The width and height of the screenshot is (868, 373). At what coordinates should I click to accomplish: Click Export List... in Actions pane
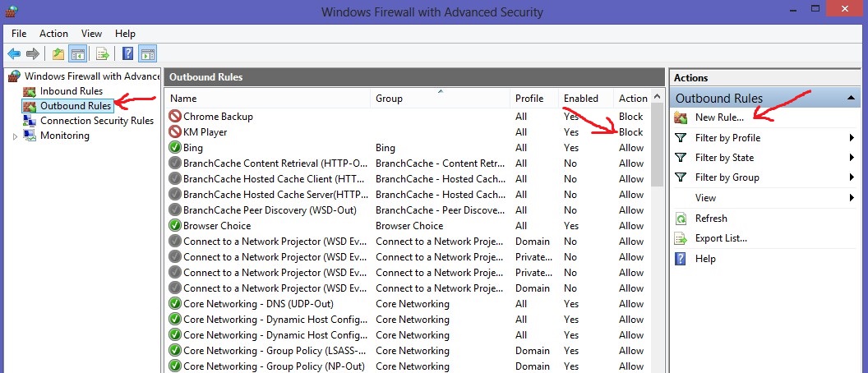point(721,238)
